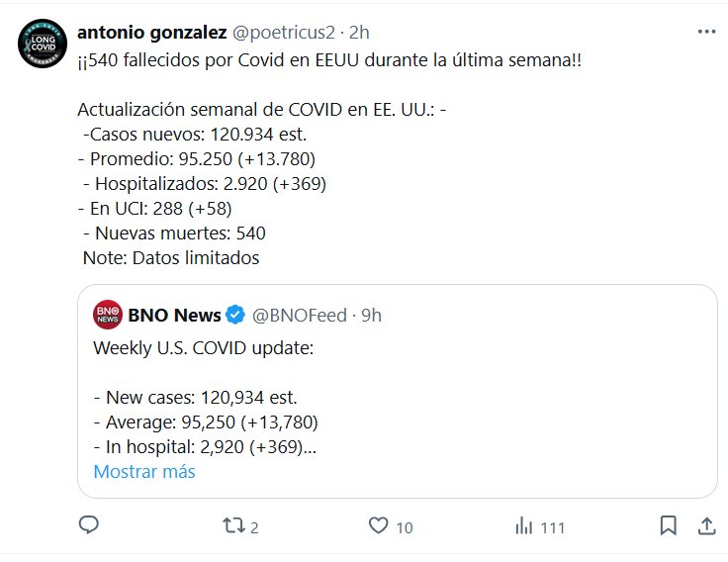Click the blue verified badge

(x=235, y=316)
